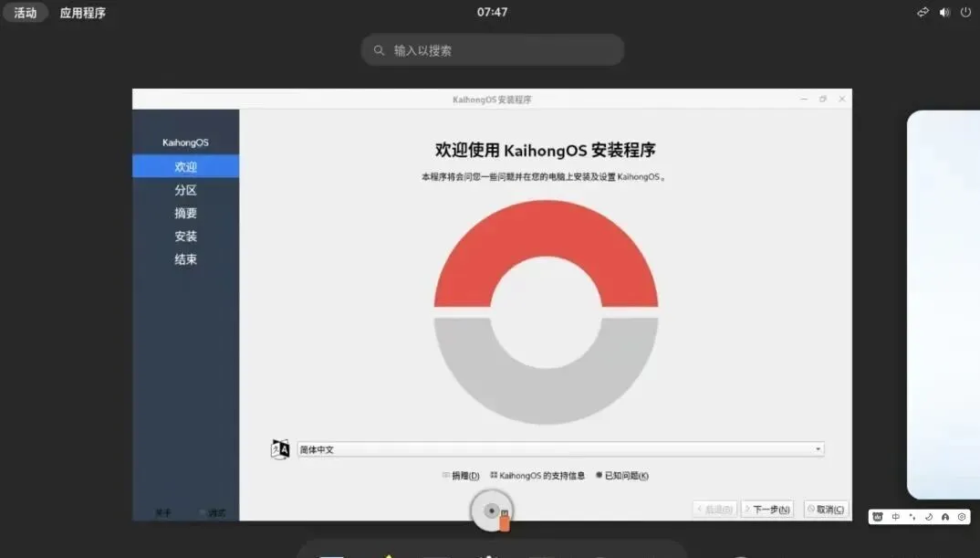This screenshot has width=980, height=558.
Task: Click the 下一步(N) next button
Action: [766, 510]
